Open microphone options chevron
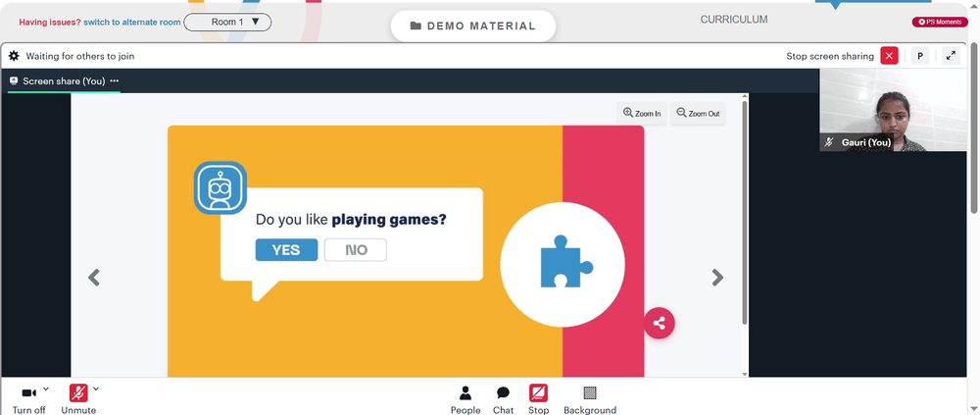 point(96,389)
